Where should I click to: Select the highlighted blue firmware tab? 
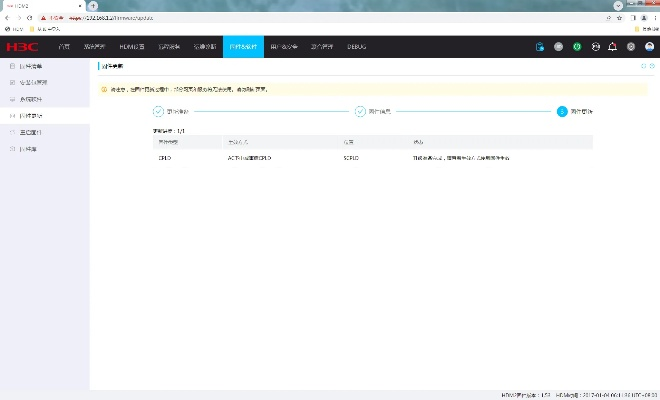point(243,46)
